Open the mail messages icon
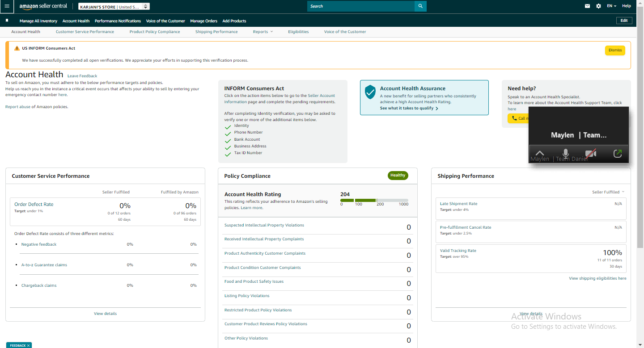Image resolution: width=644 pixels, height=348 pixels. (x=588, y=6)
